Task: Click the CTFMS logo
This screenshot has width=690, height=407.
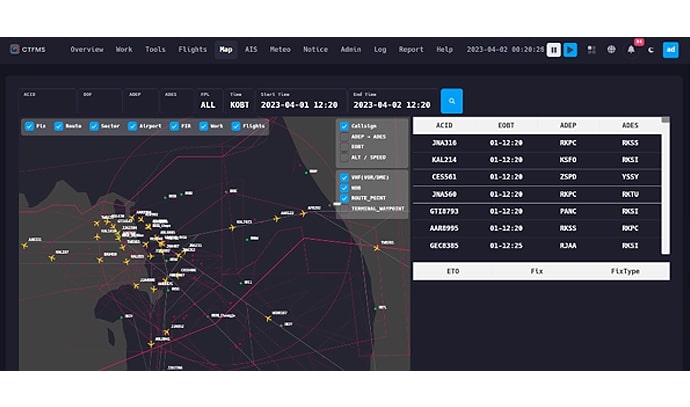Action: point(27,49)
